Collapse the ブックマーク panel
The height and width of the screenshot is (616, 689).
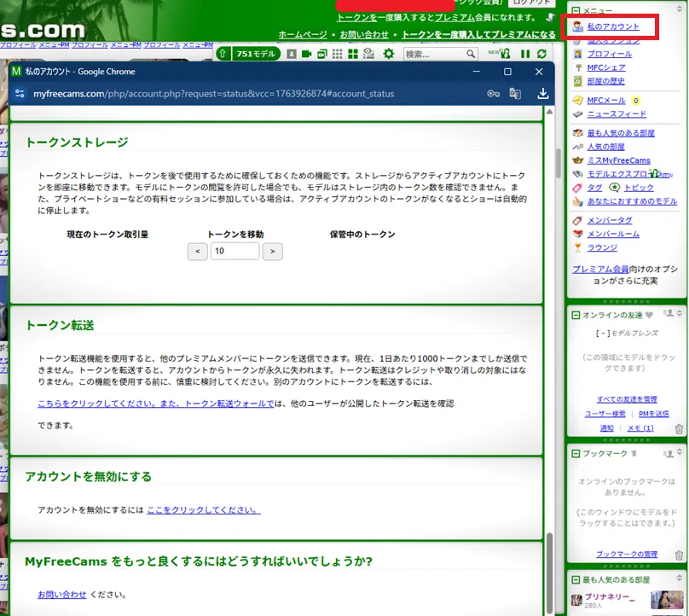pyautogui.click(x=576, y=454)
